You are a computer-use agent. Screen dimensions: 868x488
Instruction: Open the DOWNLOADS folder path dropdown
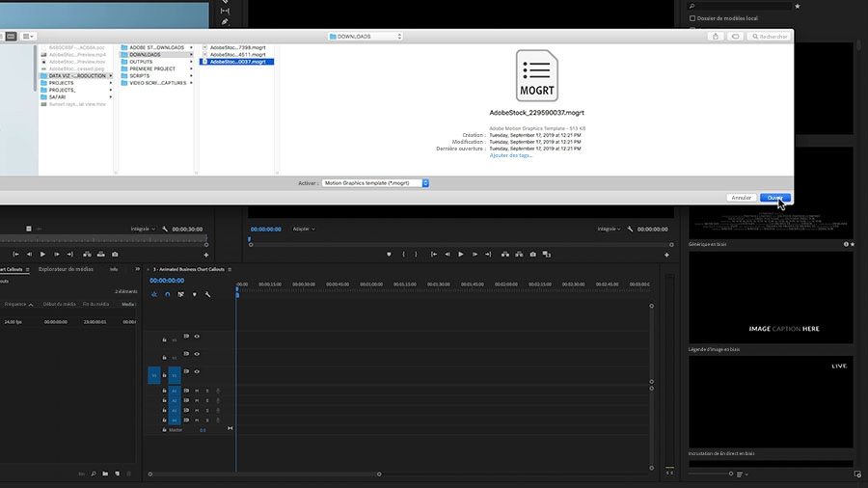click(365, 37)
